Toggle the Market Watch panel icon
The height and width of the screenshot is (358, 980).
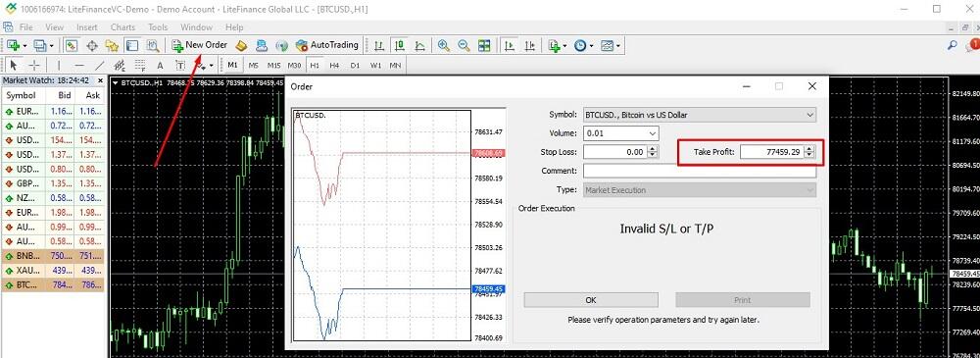[72, 45]
